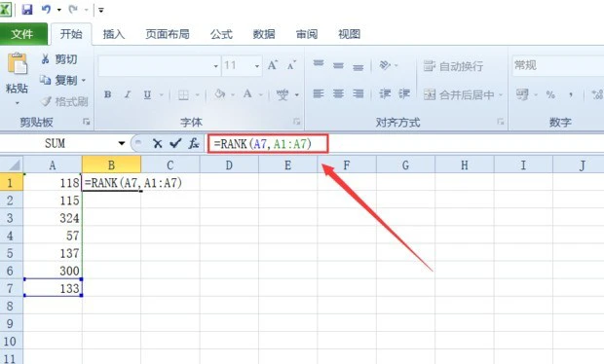The width and height of the screenshot is (604, 364).
Task: Click the Decrease Indent icon
Action: [x=385, y=93]
